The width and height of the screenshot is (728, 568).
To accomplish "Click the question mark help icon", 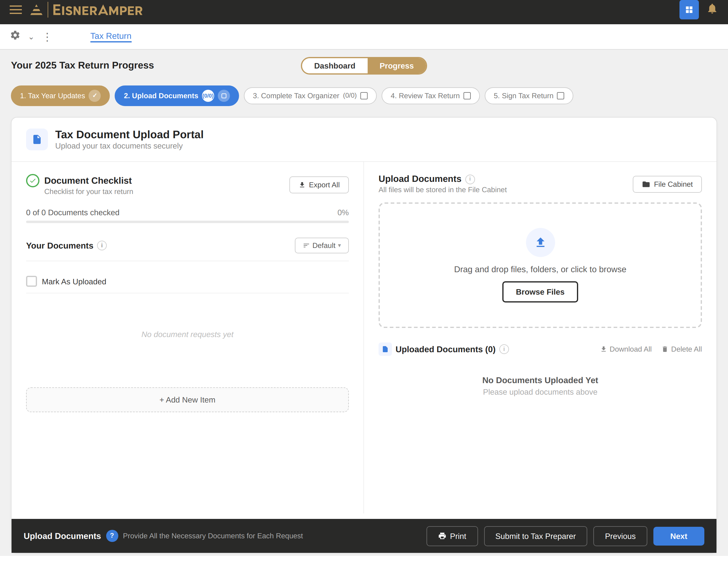I will click(x=112, y=536).
